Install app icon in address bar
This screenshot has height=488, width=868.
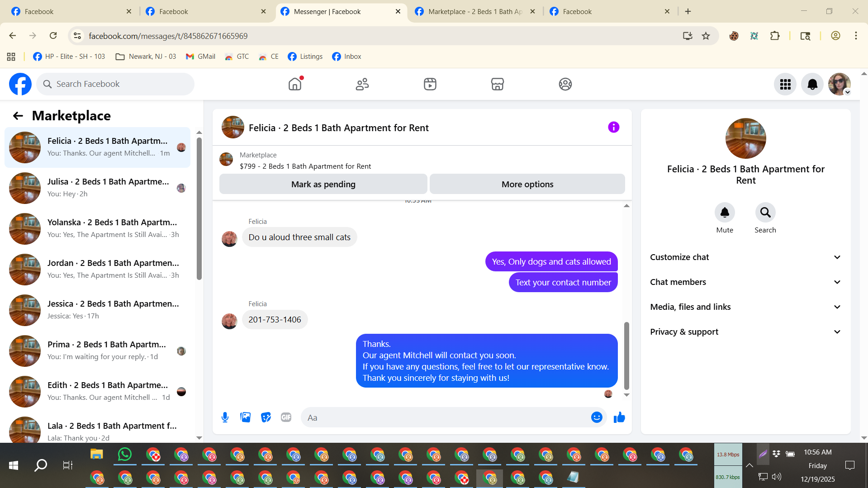point(688,36)
